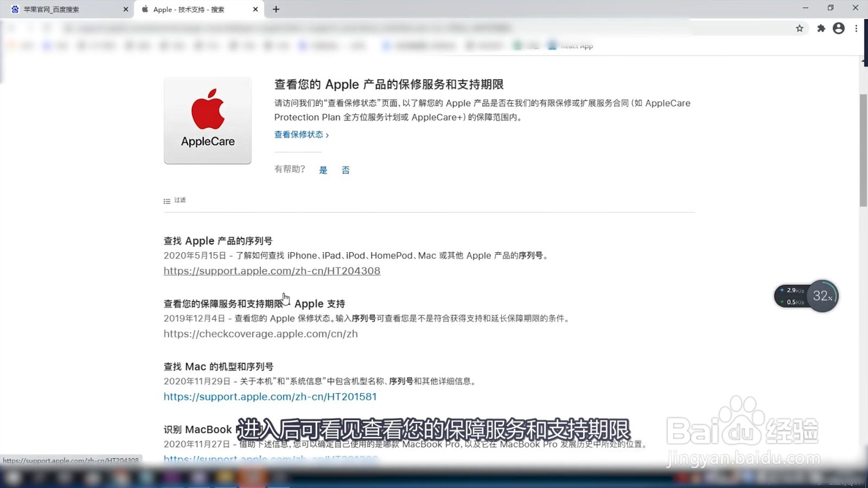The height and width of the screenshot is (488, 868).
Task: Follow the support.apple.com HT201581 URL
Action: (x=270, y=396)
